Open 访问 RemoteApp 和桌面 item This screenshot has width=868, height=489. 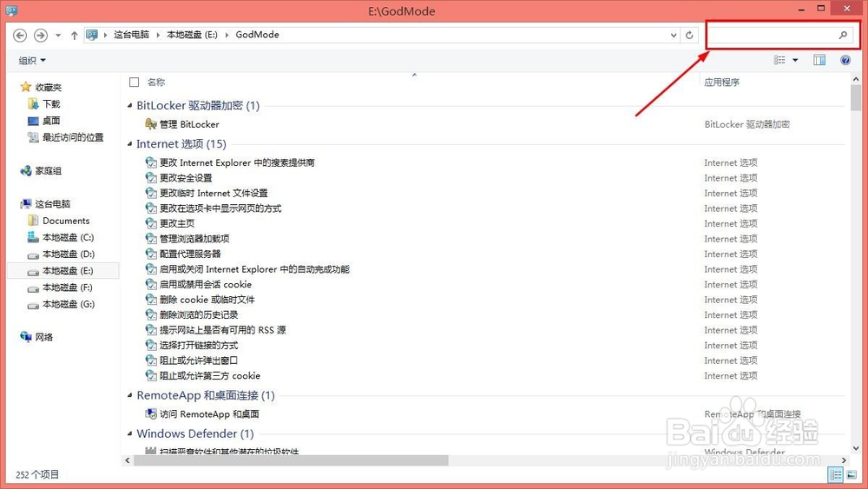coord(209,414)
